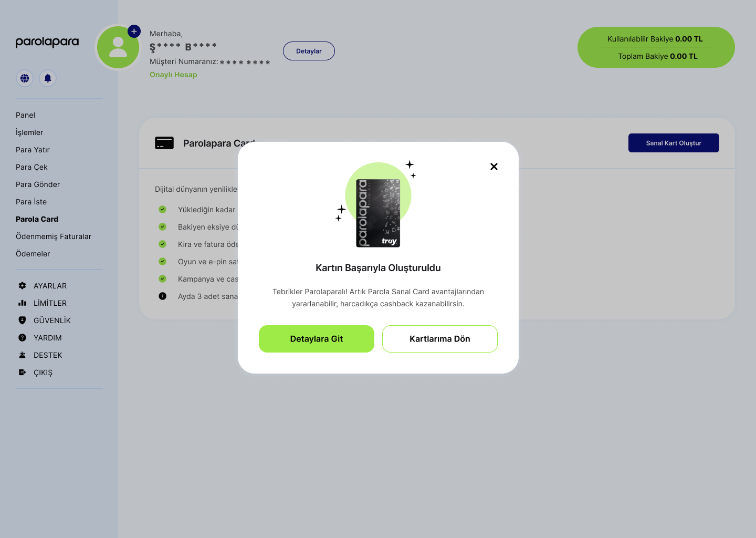
Task: Click green check beside Oyun ve e-pin
Action: pos(163,262)
